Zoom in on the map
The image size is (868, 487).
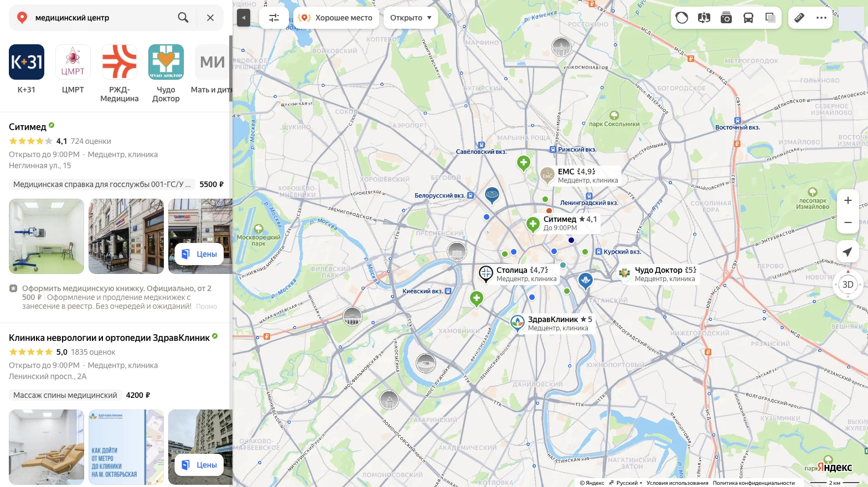click(x=848, y=200)
